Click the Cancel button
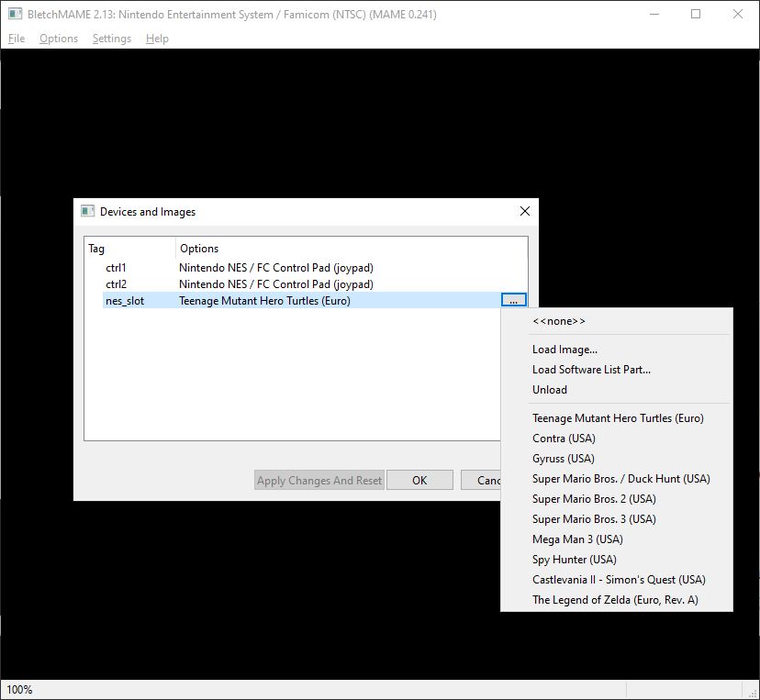Image resolution: width=760 pixels, height=700 pixels. (x=481, y=480)
